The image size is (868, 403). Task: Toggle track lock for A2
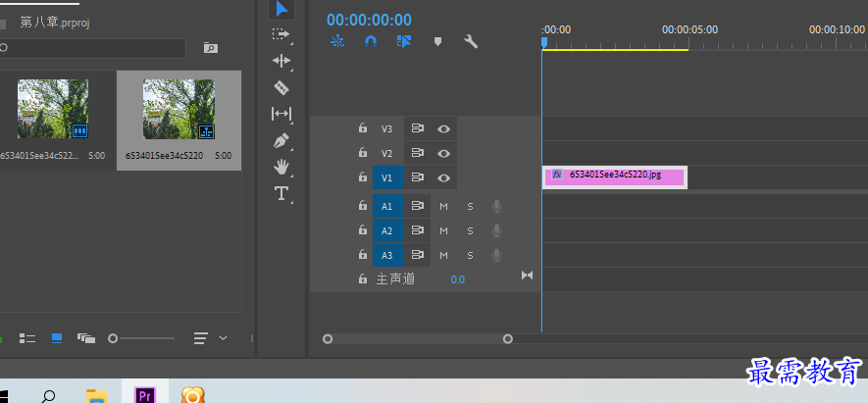363,229
